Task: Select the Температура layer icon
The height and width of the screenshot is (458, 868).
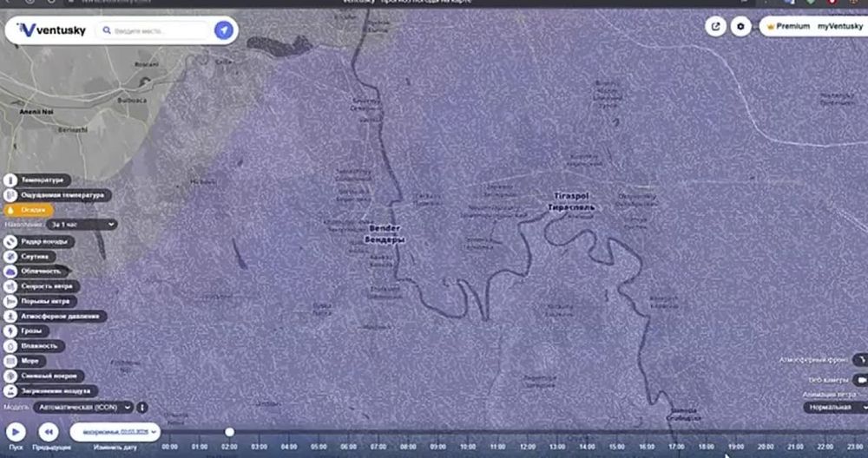Action: [11, 180]
